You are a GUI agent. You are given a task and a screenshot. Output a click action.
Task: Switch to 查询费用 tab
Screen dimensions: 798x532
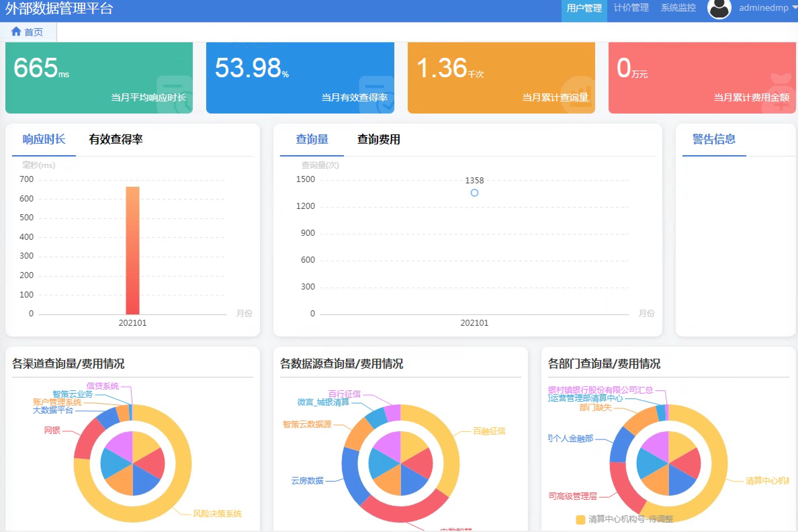(x=378, y=139)
